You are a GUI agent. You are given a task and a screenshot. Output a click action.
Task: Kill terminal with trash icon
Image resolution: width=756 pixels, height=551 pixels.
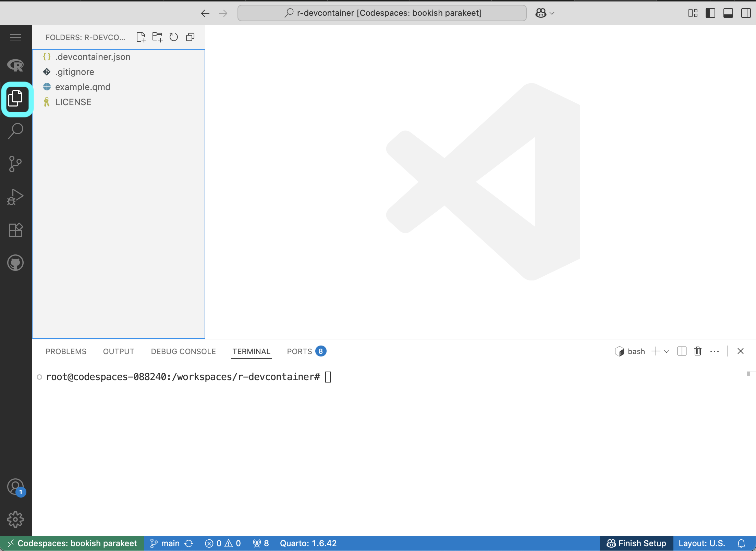[698, 351]
